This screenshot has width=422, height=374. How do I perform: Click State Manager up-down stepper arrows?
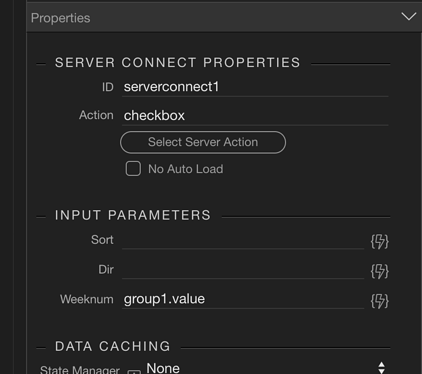(382, 368)
